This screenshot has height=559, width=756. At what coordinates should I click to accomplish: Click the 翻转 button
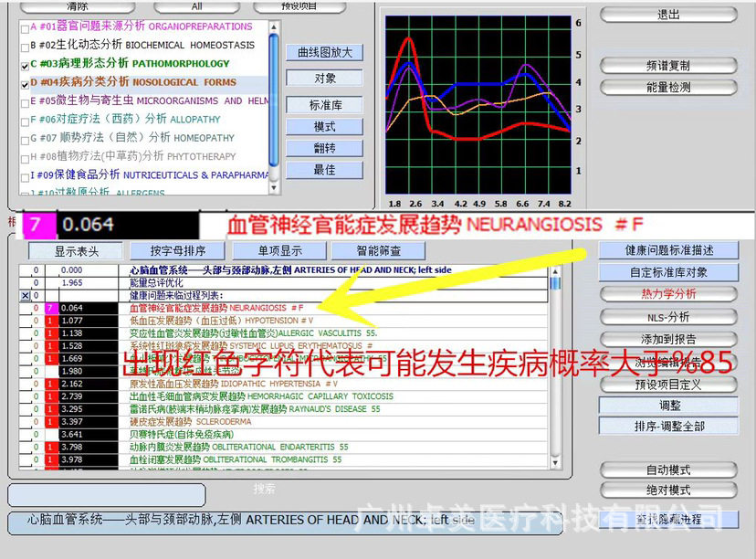pos(324,149)
